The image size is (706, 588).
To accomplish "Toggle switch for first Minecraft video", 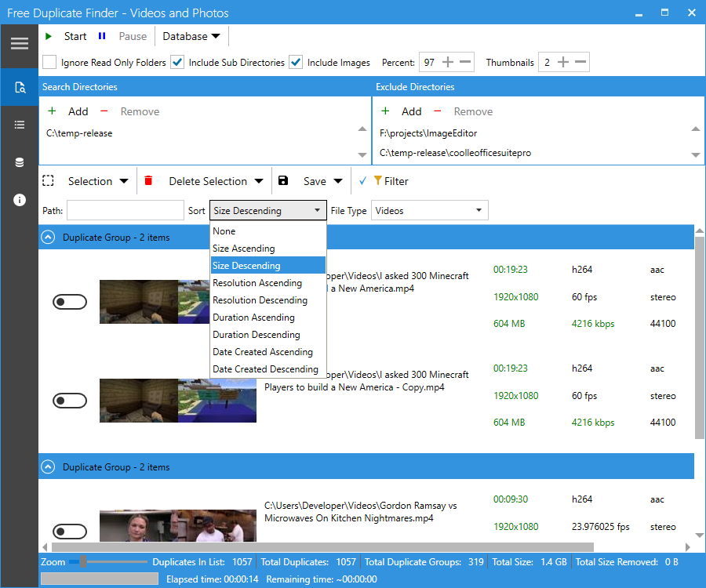I will pos(70,302).
